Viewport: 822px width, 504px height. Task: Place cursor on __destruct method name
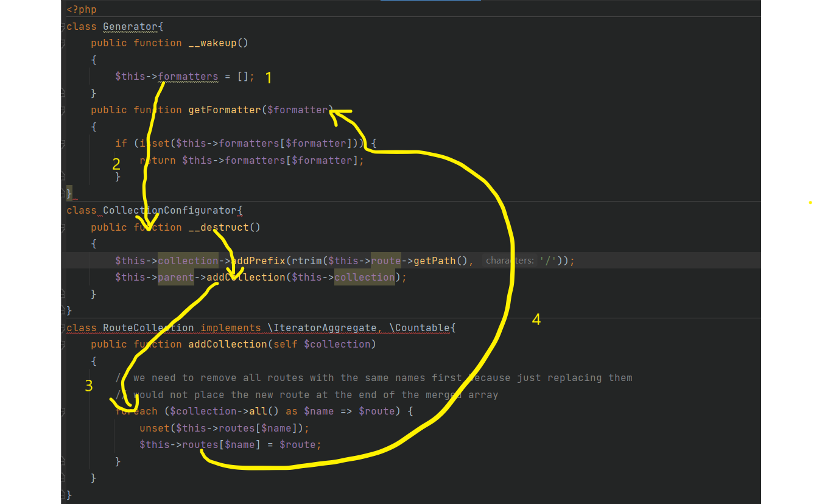point(219,227)
